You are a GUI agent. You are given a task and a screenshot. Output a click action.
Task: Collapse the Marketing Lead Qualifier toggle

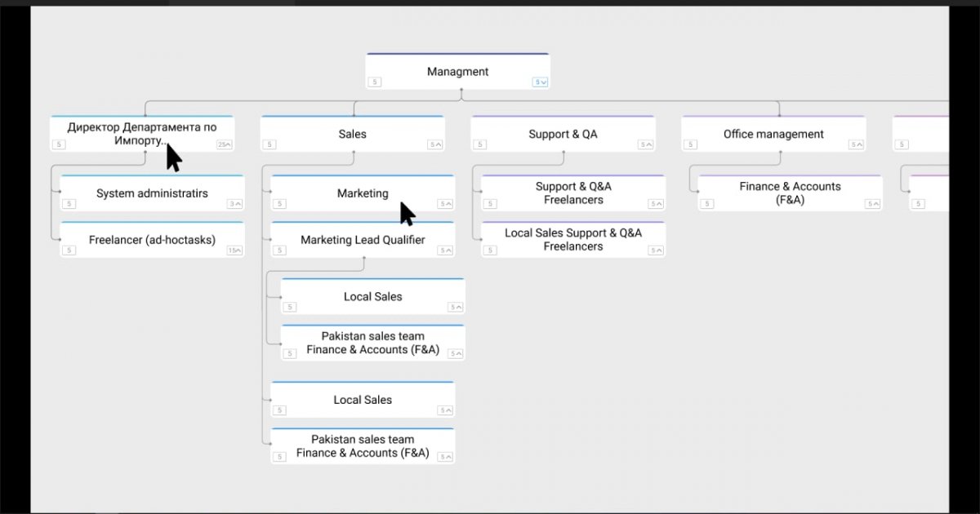coord(446,250)
